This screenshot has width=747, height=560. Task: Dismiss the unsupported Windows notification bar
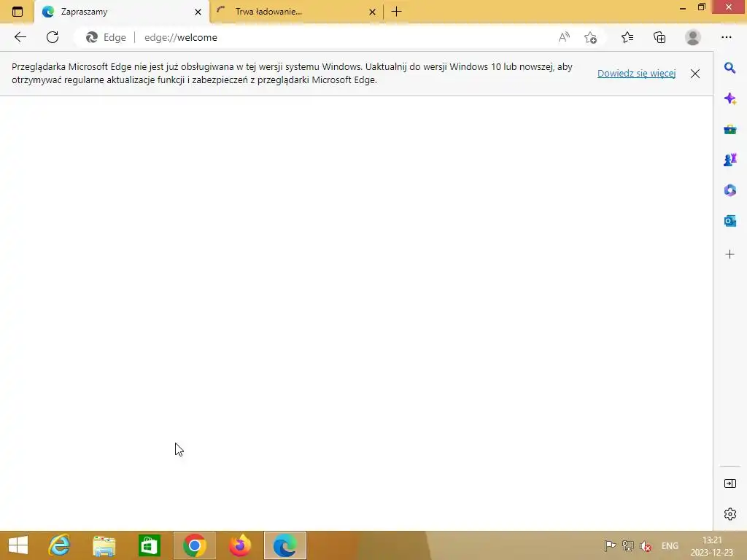coord(695,74)
